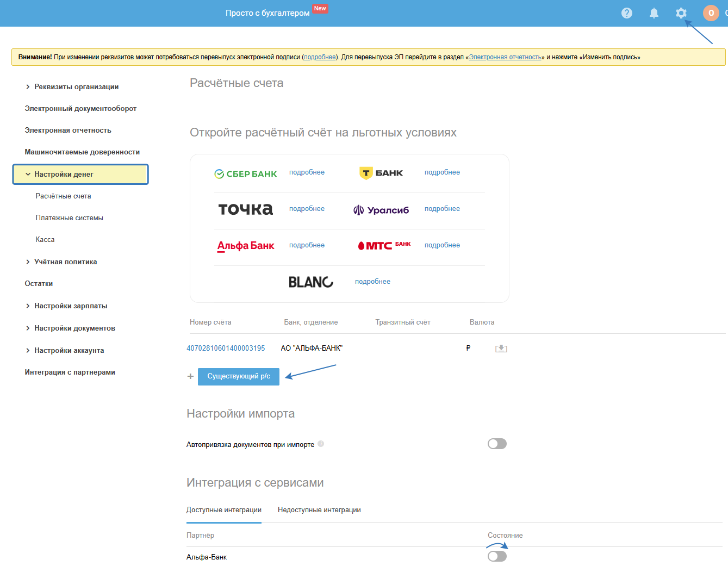Open Касса submenu item
The height and width of the screenshot is (572, 728).
tap(45, 240)
